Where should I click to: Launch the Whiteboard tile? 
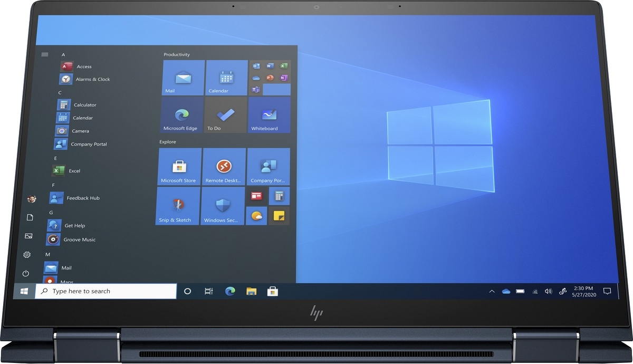[269, 115]
